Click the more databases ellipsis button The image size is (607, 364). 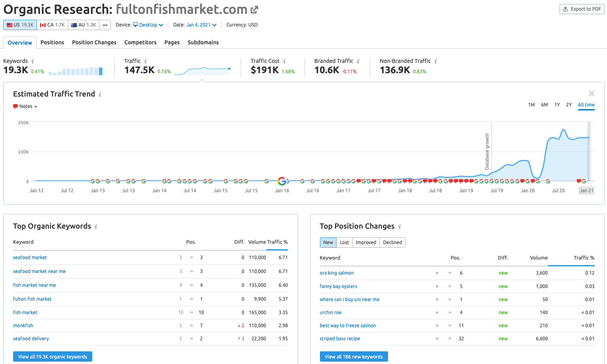105,25
